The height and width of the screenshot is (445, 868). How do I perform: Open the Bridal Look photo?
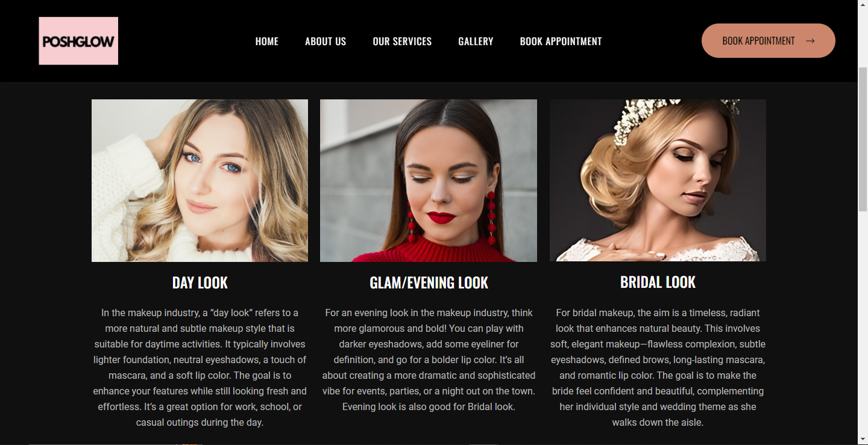coord(658,180)
